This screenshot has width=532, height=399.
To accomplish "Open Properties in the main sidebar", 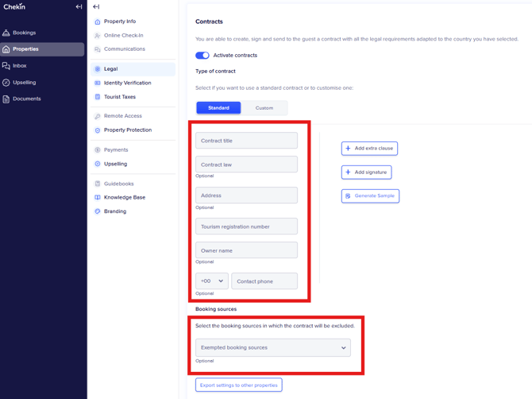I will coord(25,49).
